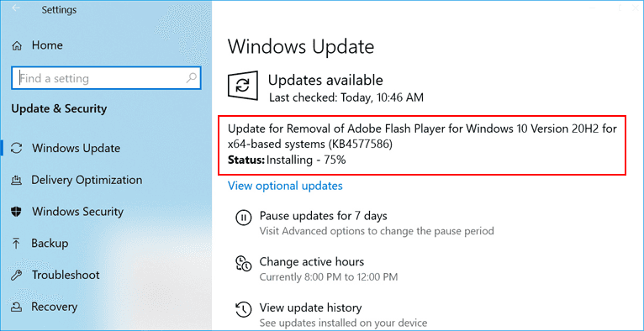Screen dimensions: 644x331
Task: Click the Delivery Optimization icon
Action: tap(17, 180)
